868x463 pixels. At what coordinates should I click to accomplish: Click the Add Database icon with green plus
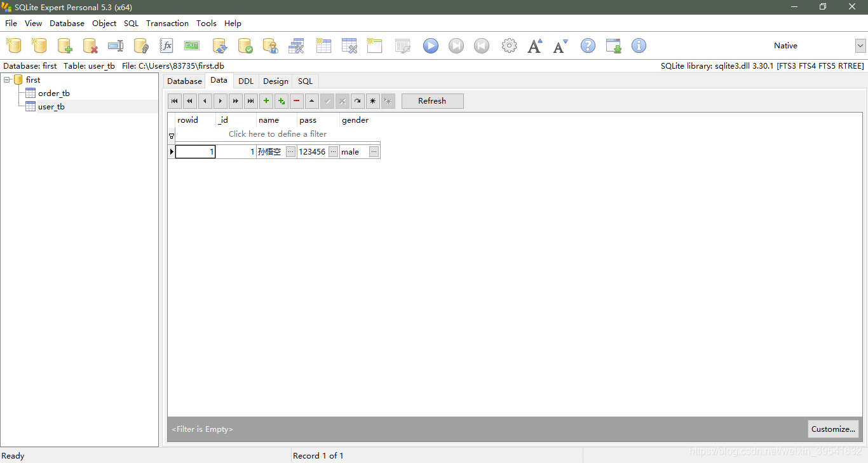[65, 46]
